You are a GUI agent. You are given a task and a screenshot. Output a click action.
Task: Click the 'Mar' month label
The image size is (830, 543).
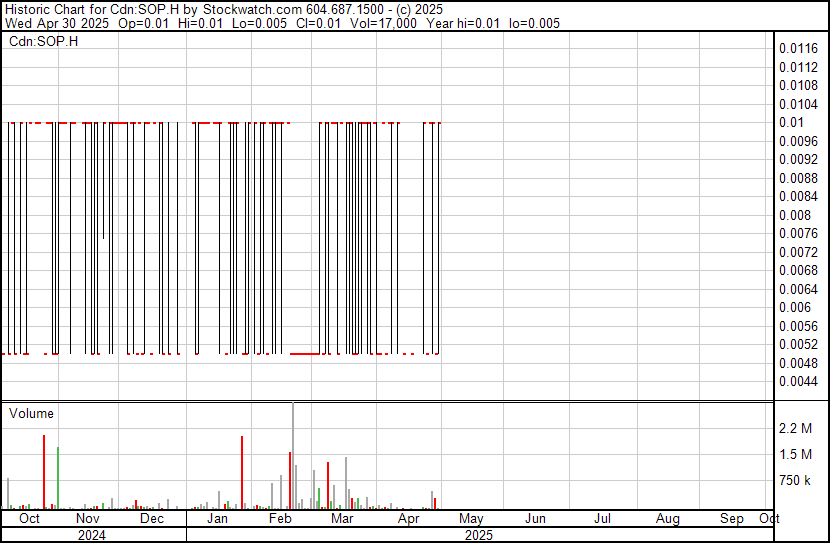point(342,518)
